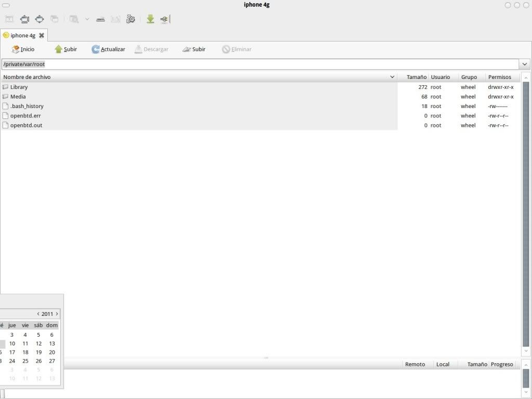This screenshot has height=399, width=532.
Task: Click the window menu button in the title bar
Action: coord(6,5)
